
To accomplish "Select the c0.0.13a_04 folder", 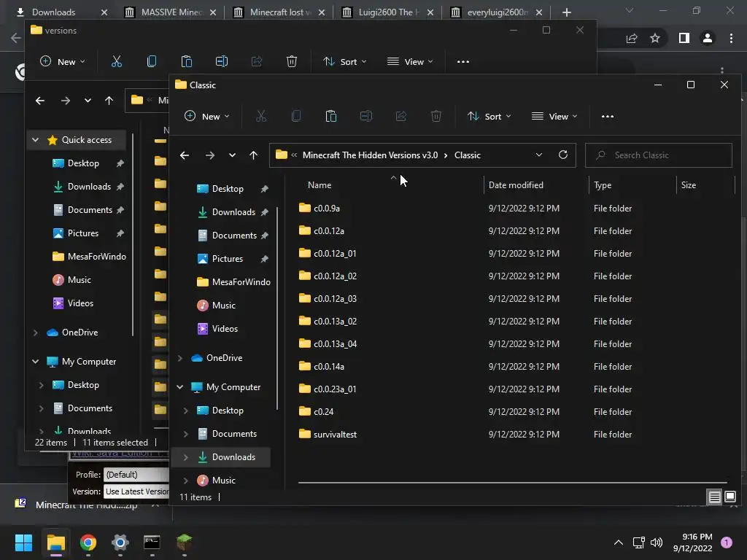I will [335, 344].
